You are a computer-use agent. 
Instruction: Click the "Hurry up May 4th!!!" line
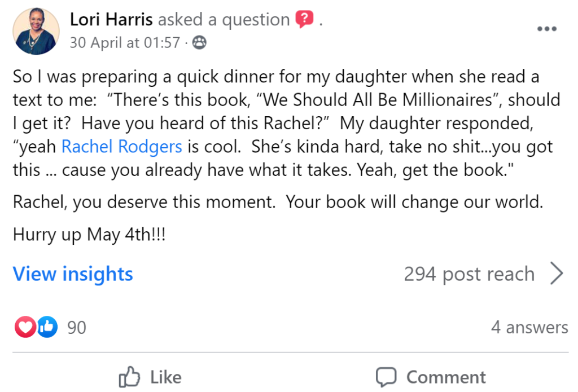click(90, 235)
